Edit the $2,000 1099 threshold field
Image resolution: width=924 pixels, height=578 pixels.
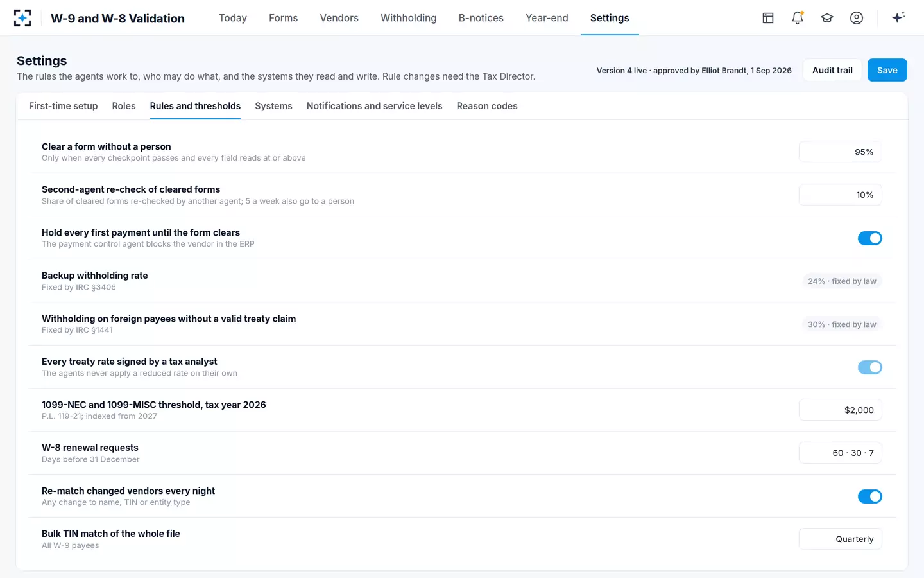tap(841, 410)
